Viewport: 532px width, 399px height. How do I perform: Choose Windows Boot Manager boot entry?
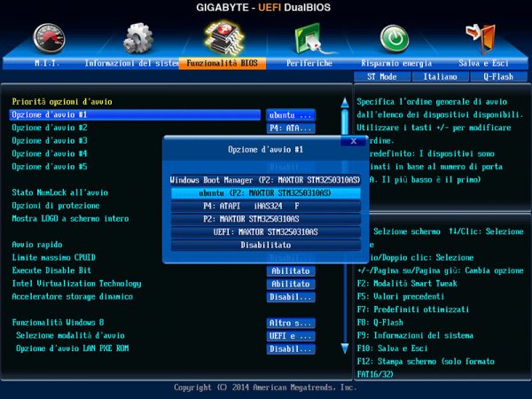[265, 180]
